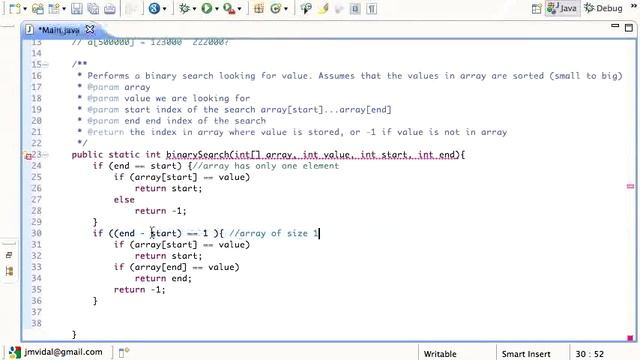Maximize the editor area

(x=629, y=28)
